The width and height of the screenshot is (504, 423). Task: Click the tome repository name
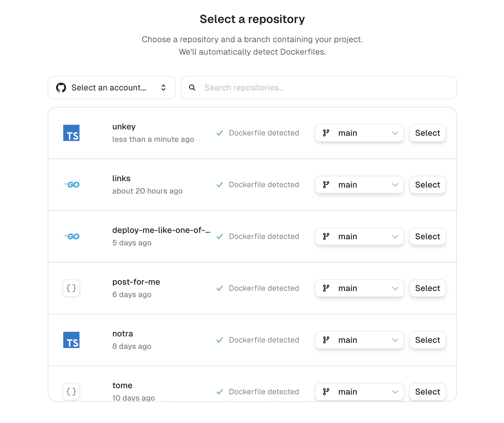pos(122,385)
